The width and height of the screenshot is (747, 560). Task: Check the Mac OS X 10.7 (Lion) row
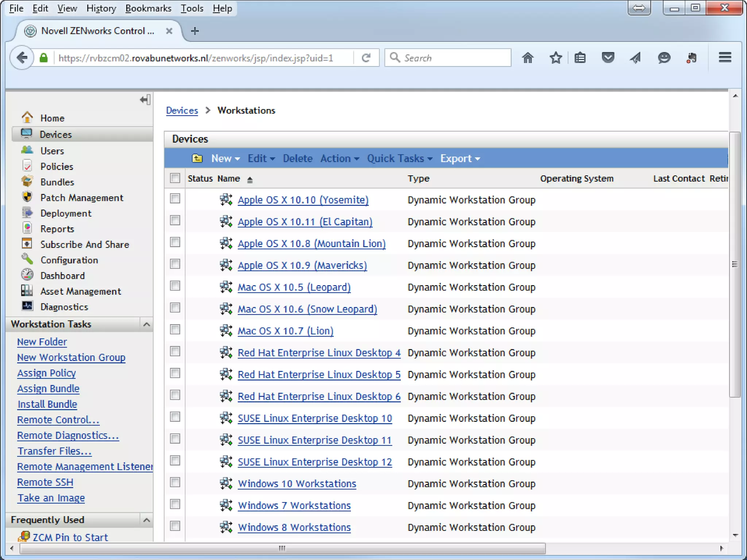click(x=175, y=330)
